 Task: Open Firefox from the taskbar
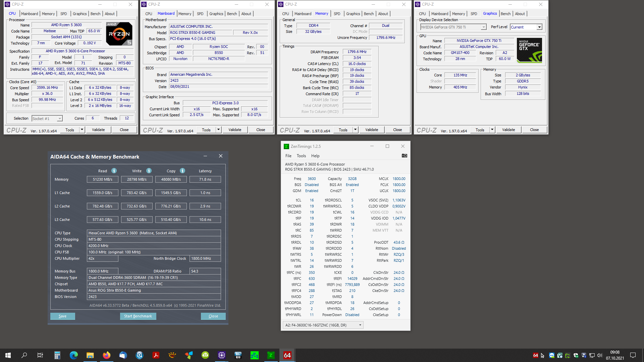pos(106,355)
